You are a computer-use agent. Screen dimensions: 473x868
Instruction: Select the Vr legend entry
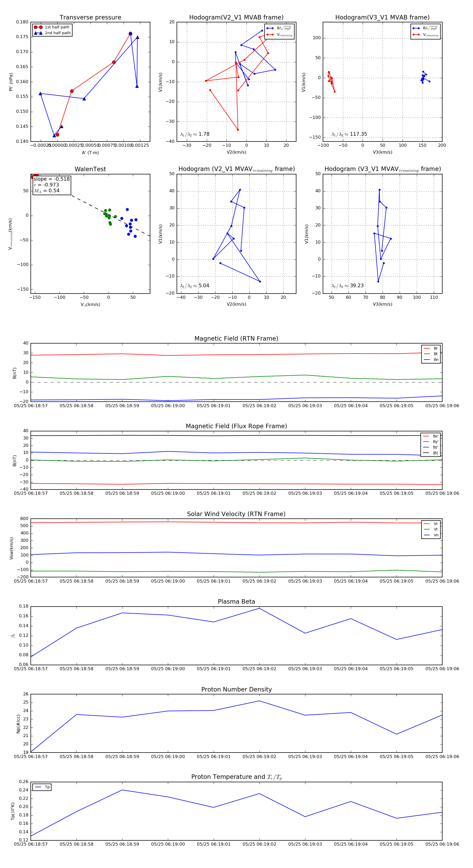(431, 524)
